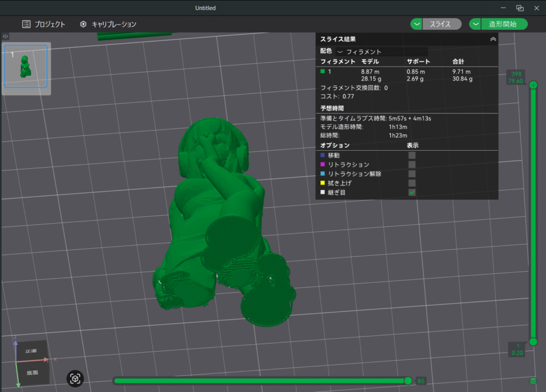Open the プロジェクト tab
This screenshot has width=546, height=392.
coord(44,24)
